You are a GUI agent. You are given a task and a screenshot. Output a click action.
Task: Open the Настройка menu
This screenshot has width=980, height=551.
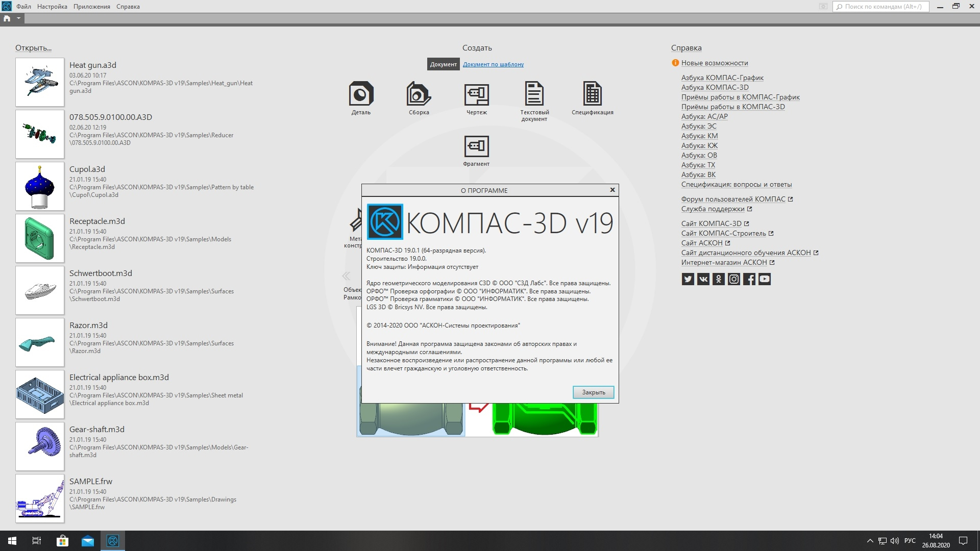pyautogui.click(x=52, y=7)
